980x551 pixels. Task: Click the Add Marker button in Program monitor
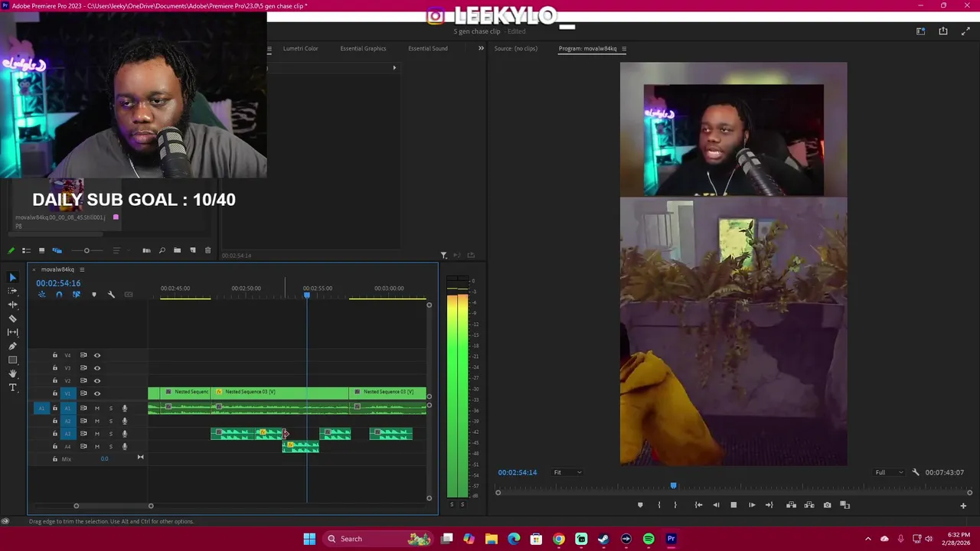click(x=640, y=505)
